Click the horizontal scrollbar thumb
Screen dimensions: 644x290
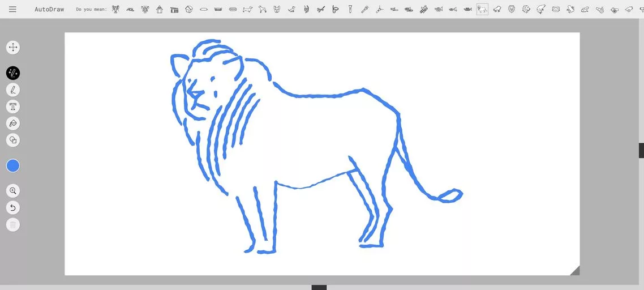[x=319, y=288]
